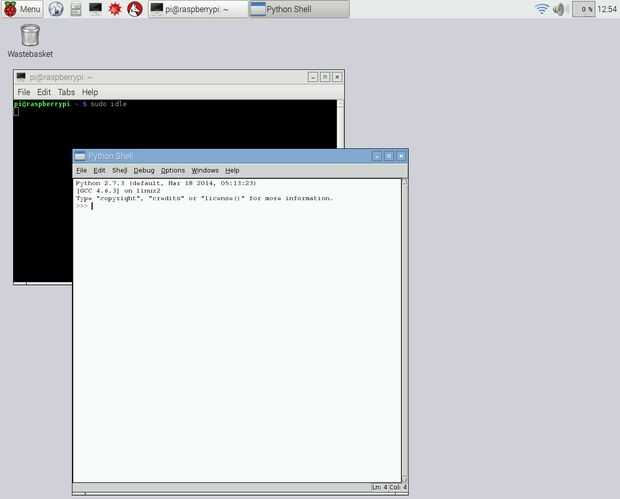The image size is (620, 499).
Task: Click the clock showing 12:54
Action: [607, 9]
